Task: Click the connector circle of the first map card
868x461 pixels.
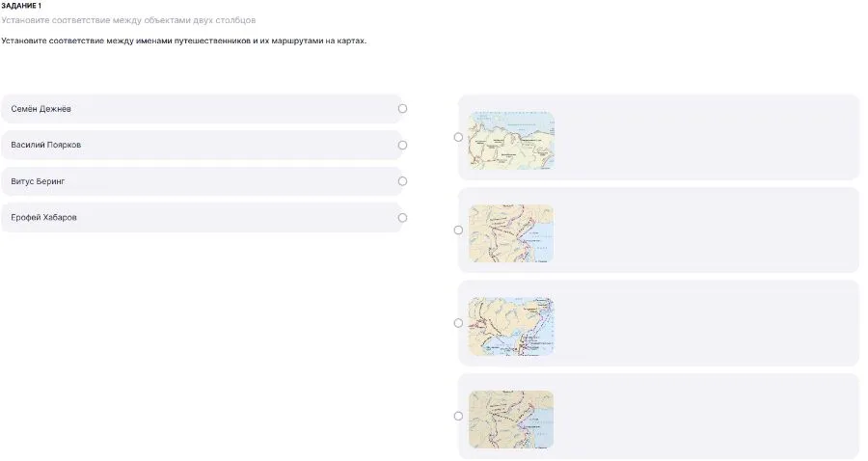Action: (458, 137)
